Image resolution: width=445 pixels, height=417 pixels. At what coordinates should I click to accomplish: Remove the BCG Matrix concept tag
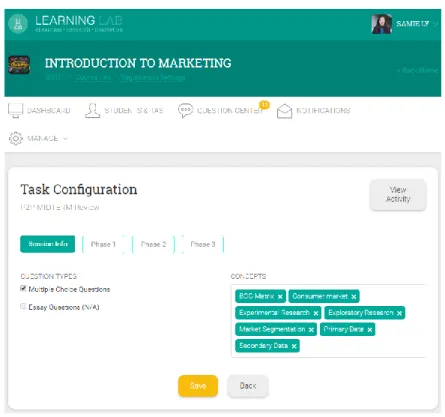(280, 297)
